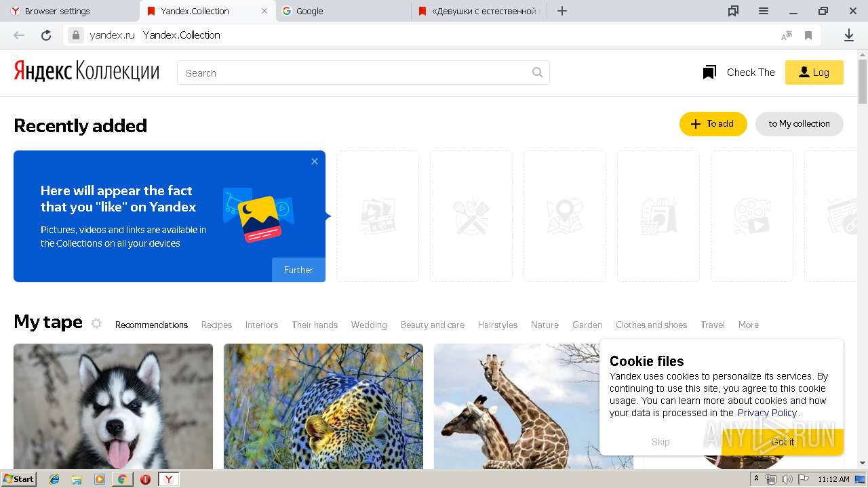Go to My collection button
This screenshot has height=488, width=868.
coord(800,124)
